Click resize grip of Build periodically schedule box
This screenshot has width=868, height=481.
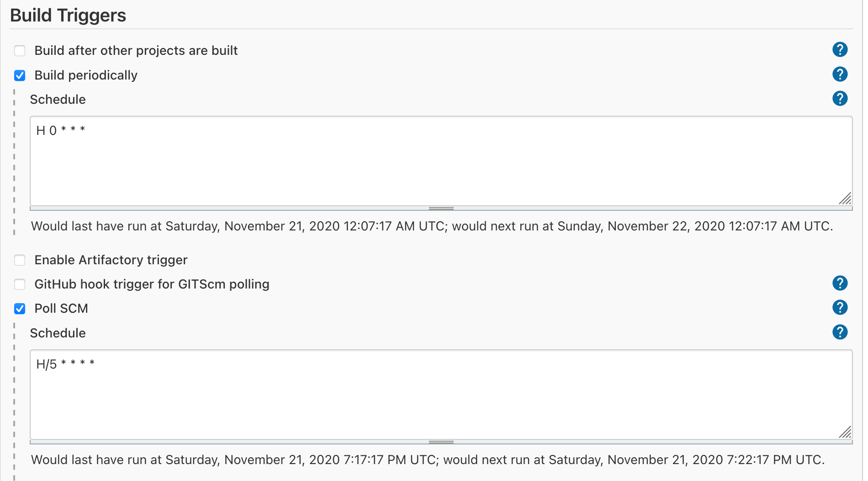845,198
